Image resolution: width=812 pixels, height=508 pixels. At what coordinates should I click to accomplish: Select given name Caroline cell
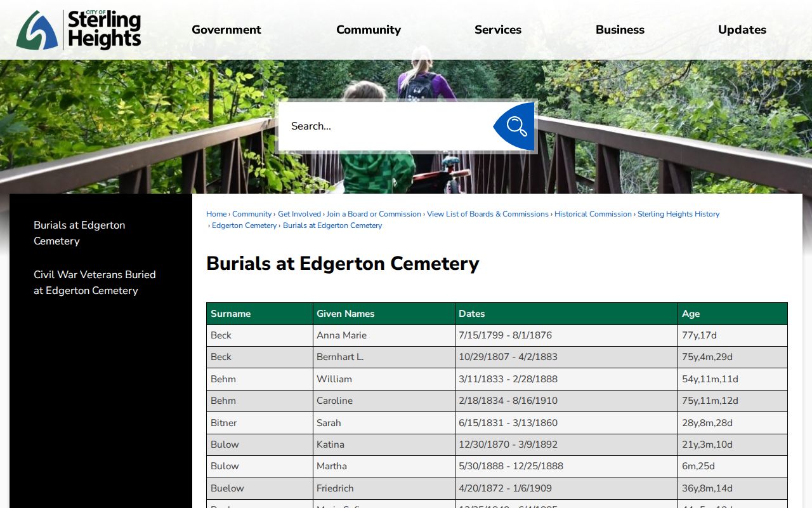point(384,401)
